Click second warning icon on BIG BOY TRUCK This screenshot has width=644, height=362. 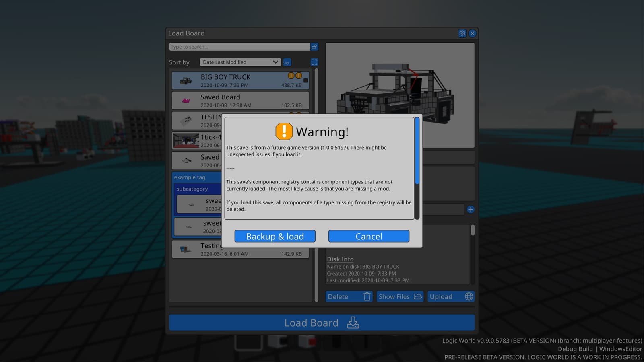click(x=299, y=76)
